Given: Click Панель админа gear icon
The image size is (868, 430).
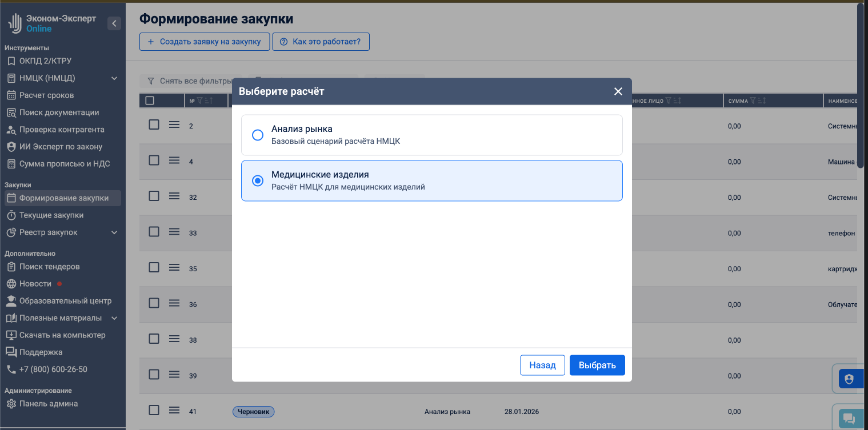Looking at the screenshot, I should click(11, 404).
